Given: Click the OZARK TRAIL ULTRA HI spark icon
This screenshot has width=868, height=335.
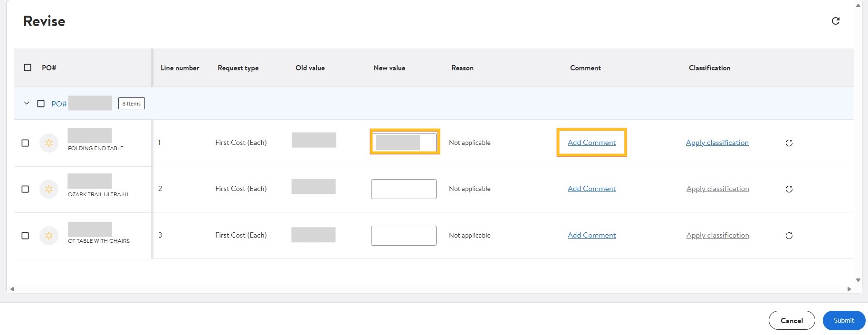Looking at the screenshot, I should click(49, 189).
